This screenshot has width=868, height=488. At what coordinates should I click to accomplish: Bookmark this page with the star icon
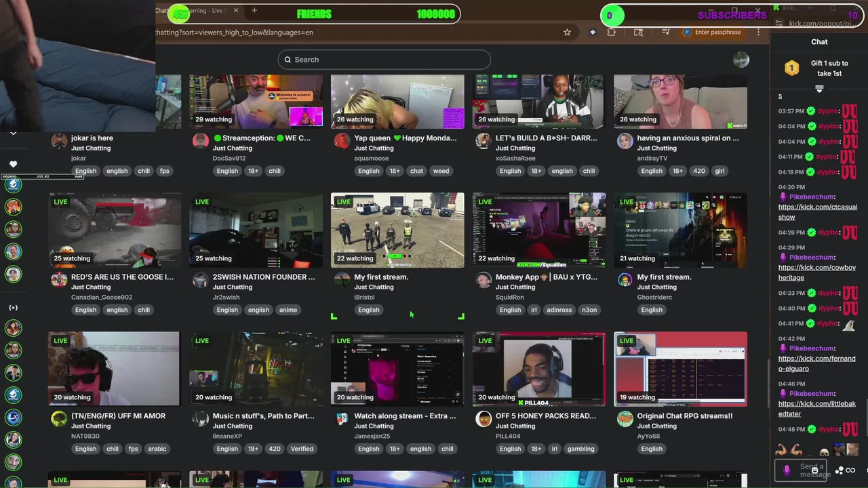567,32
